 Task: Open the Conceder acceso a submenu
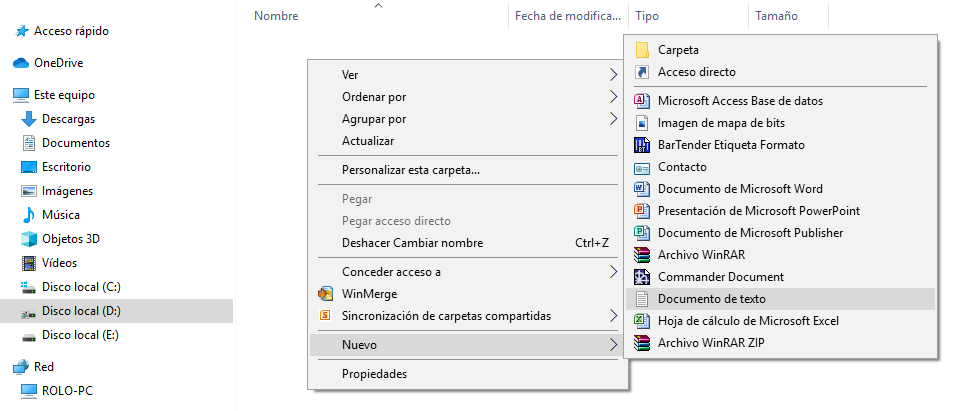click(613, 272)
